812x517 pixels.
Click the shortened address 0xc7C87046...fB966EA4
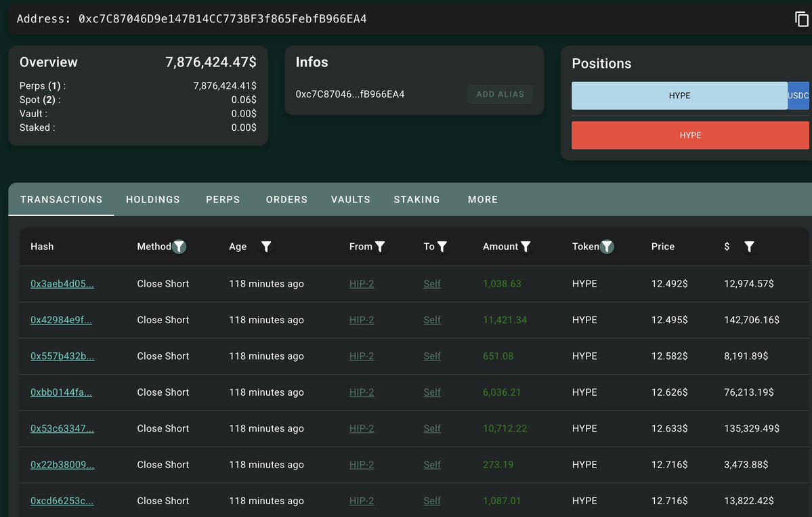(x=350, y=94)
